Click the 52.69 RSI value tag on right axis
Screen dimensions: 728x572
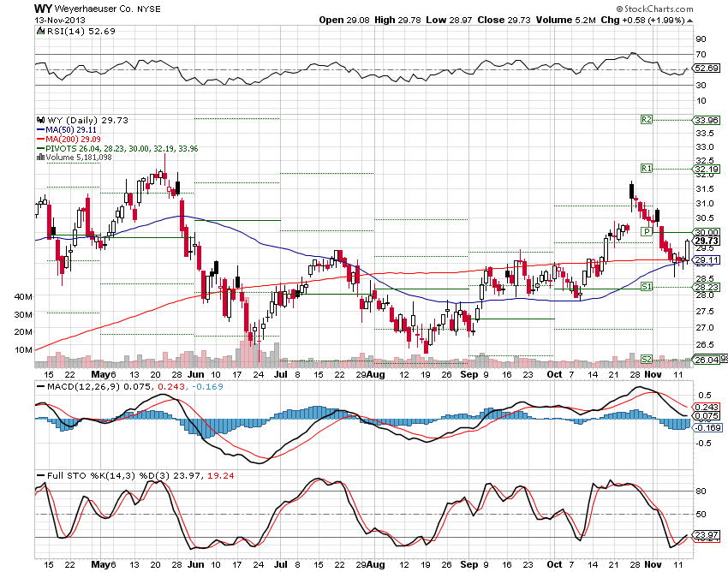(x=707, y=69)
